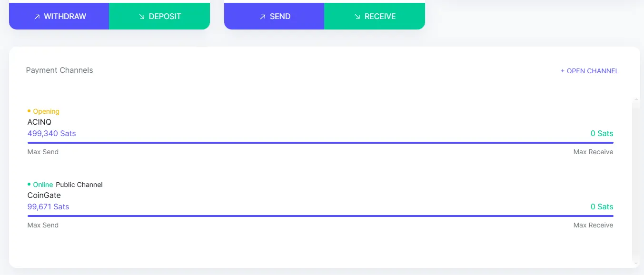This screenshot has height=275, width=644.
Task: Click the scrollbar down arrow in channels list
Action: point(636,263)
